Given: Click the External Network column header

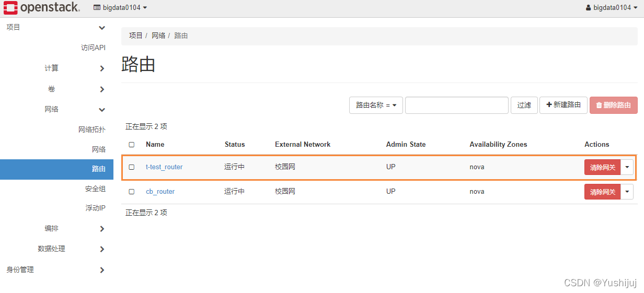Looking at the screenshot, I should coord(303,145).
